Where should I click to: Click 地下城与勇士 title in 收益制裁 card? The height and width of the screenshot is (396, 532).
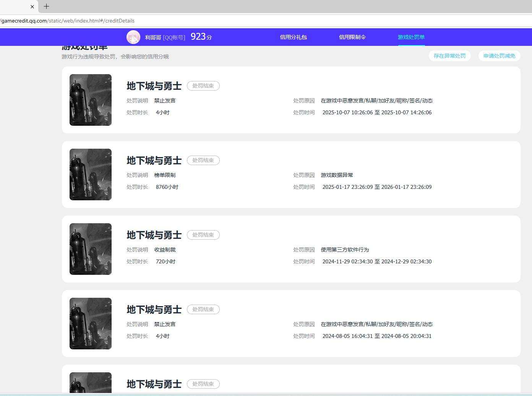pos(154,235)
